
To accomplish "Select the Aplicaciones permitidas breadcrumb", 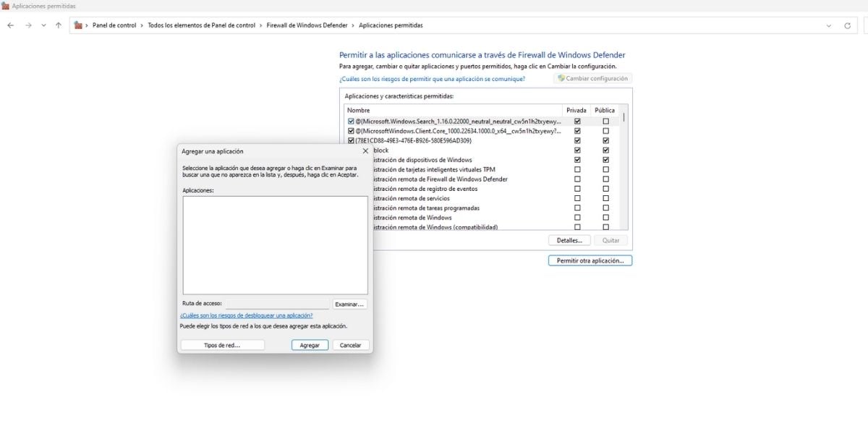I will tap(391, 25).
